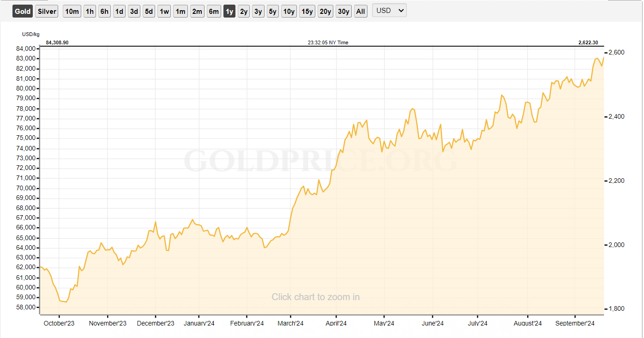Click the November'23 axis label
The width and height of the screenshot is (644, 338).
(108, 323)
